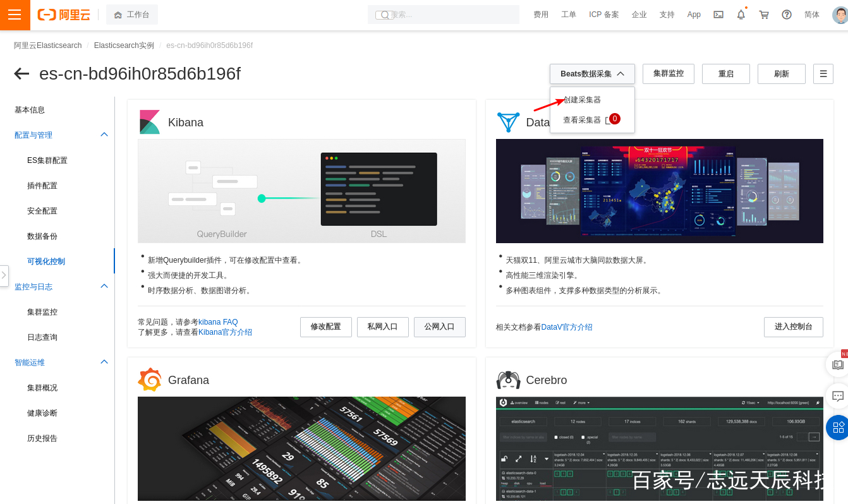This screenshot has width=848, height=504.
Task: Open the floating documentation book icon
Action: tap(838, 364)
